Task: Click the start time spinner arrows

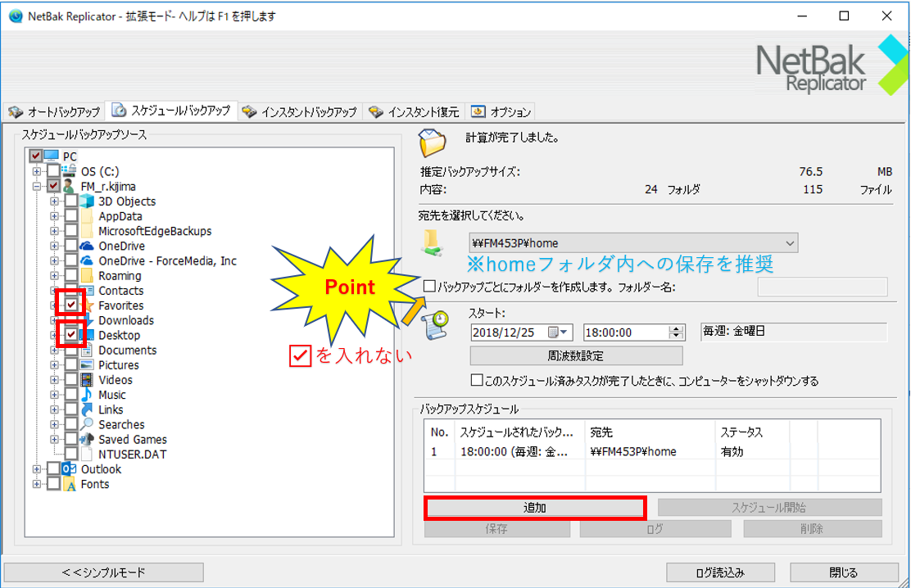Action: click(676, 332)
